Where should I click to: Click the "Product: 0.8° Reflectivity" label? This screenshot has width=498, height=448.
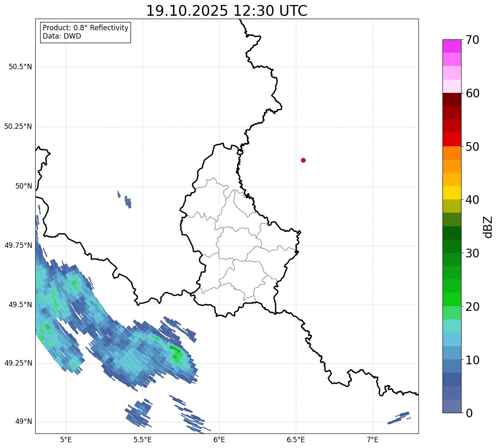86,28
